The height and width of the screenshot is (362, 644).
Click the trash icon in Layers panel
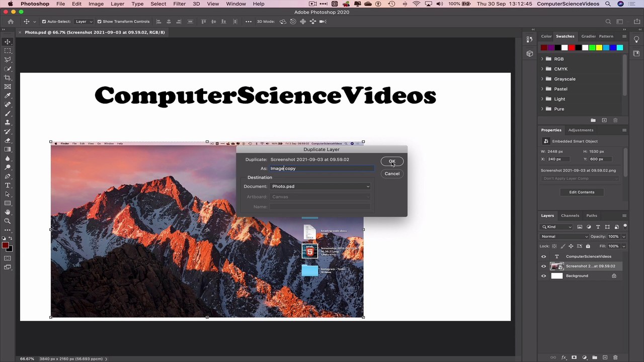615,357
